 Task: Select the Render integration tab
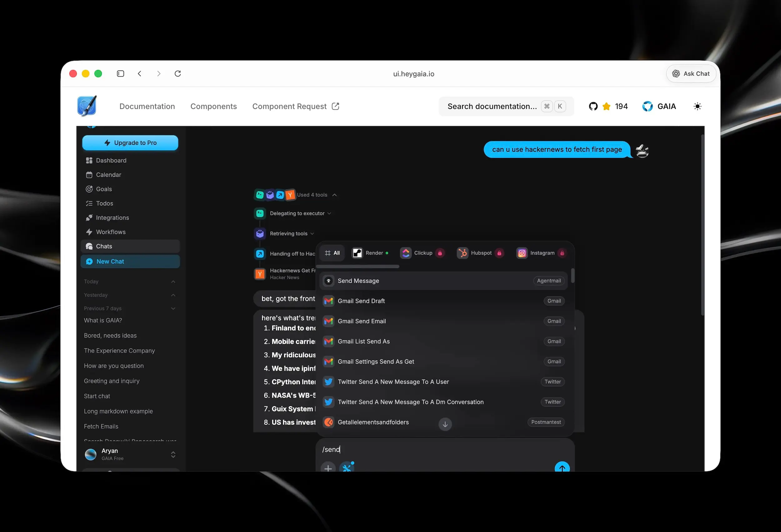pyautogui.click(x=370, y=253)
